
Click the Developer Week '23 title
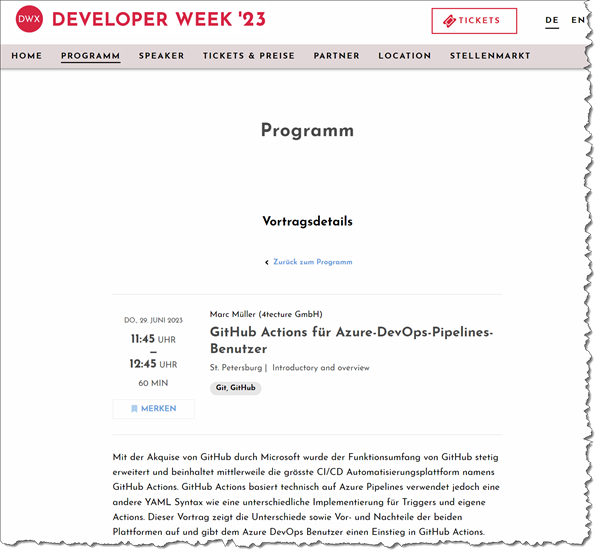pyautogui.click(x=159, y=20)
